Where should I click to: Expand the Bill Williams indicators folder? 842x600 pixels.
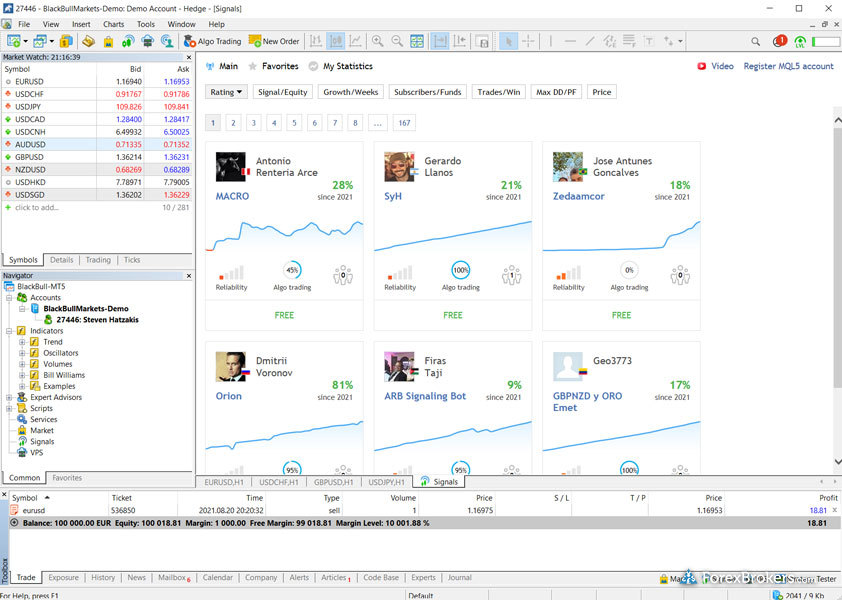click(22, 375)
